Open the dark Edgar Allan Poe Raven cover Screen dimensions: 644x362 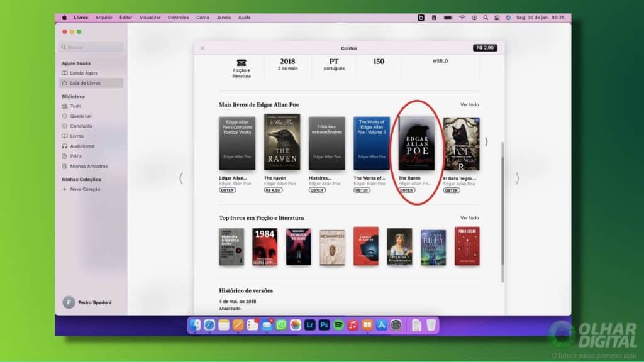click(416, 143)
